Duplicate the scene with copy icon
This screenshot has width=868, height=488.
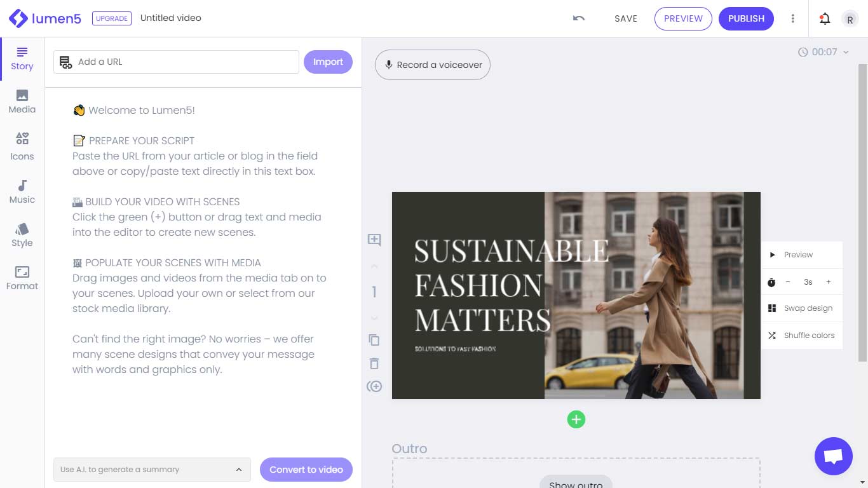coord(374,340)
